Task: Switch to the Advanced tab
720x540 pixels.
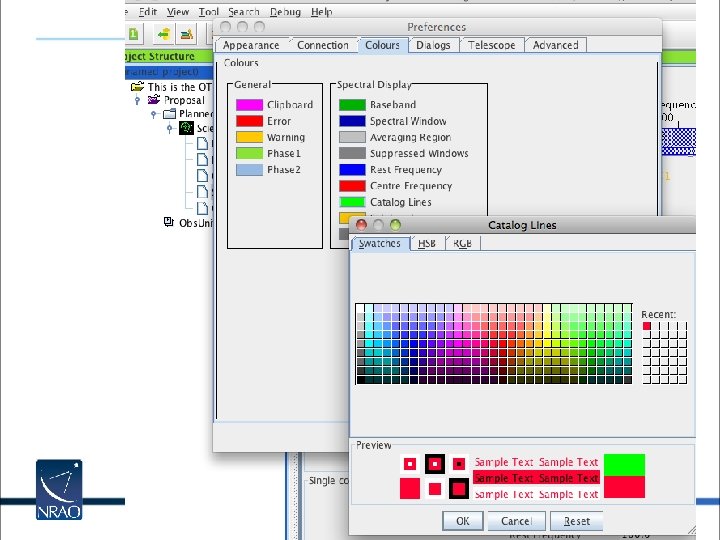Action: point(556,45)
